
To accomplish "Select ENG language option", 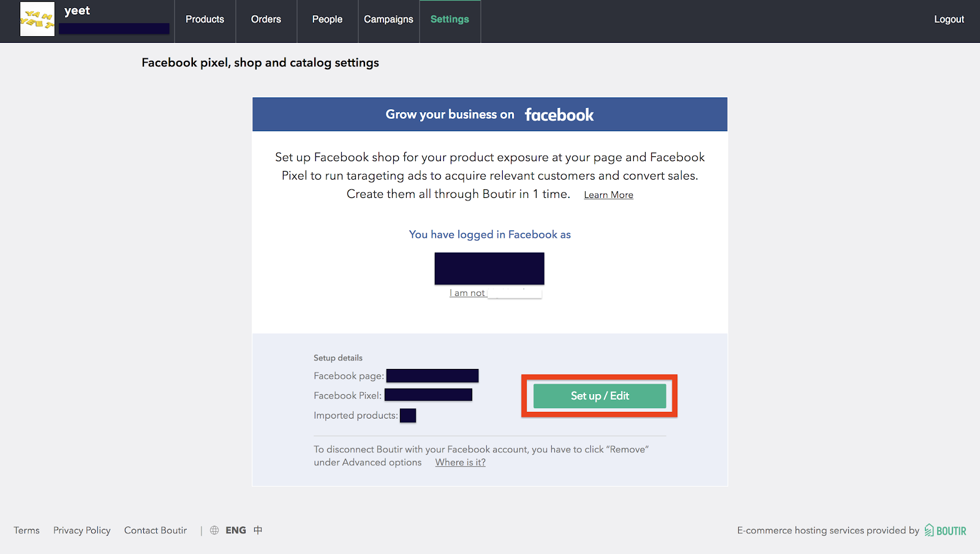I will tap(236, 531).
